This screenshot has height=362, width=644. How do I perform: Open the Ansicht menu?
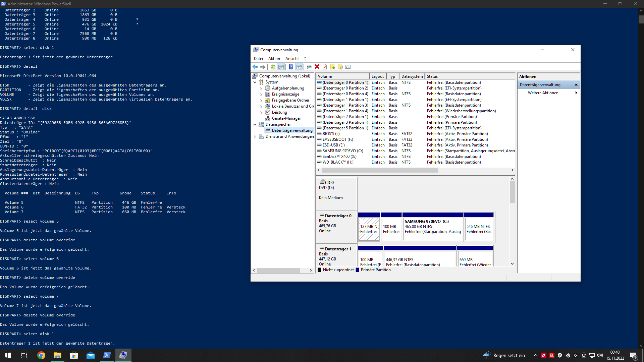coord(292,59)
